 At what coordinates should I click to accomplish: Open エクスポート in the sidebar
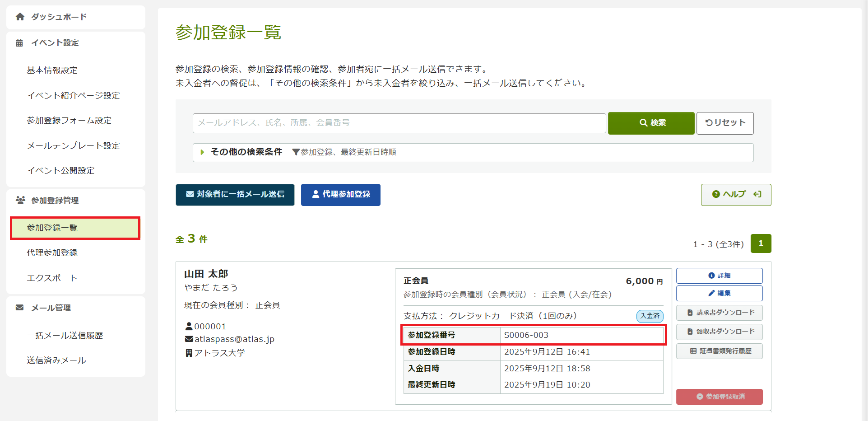[52, 278]
